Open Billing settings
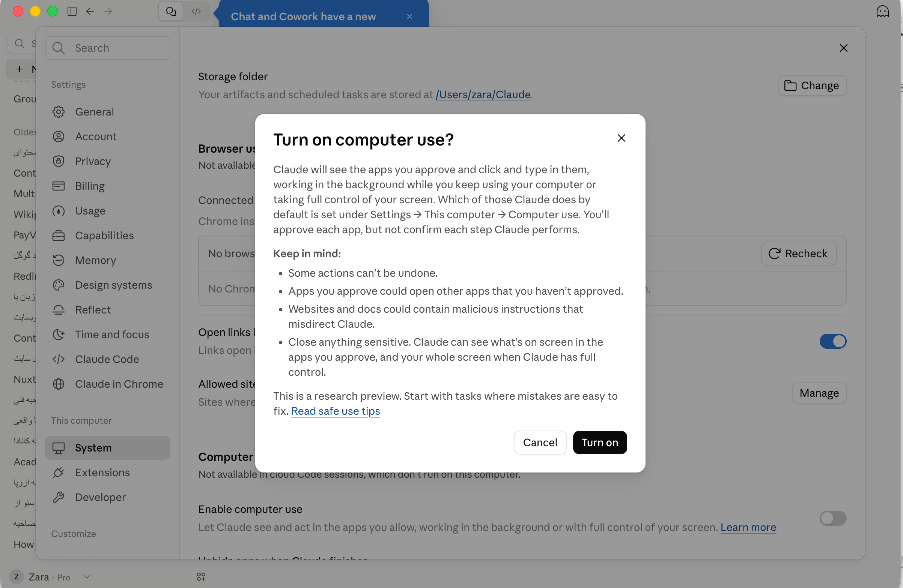 point(108,186)
